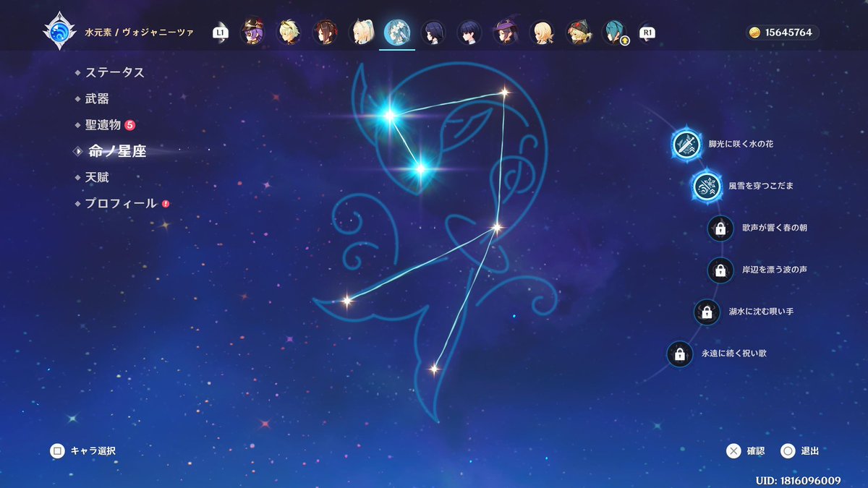Image resolution: width=868 pixels, height=488 pixels.
Task: Click the cross 確認 button icon
Action: (x=733, y=451)
